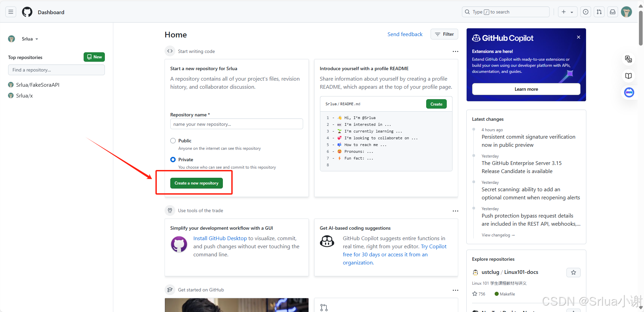Click the graduation cap icon beside Get started

170,290
